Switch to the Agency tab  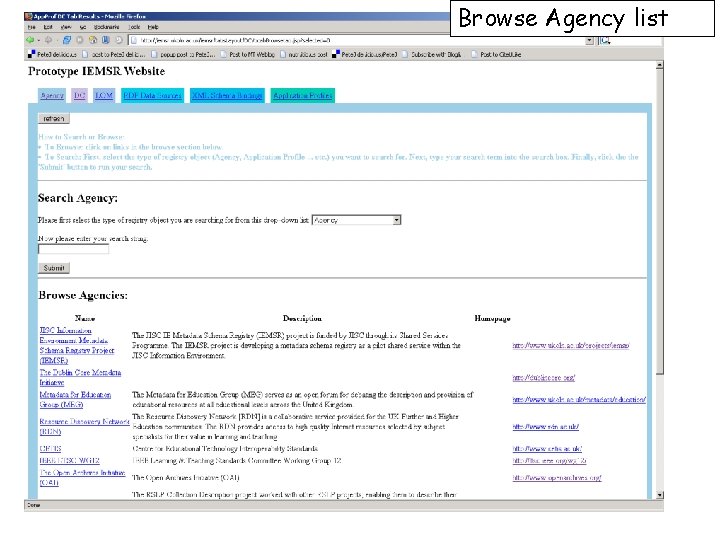click(52, 96)
